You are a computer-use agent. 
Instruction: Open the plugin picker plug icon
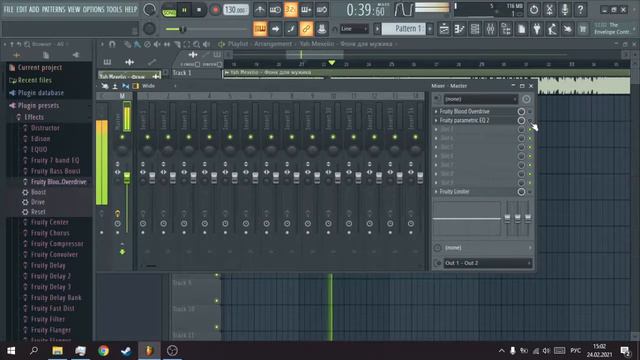[537, 29]
